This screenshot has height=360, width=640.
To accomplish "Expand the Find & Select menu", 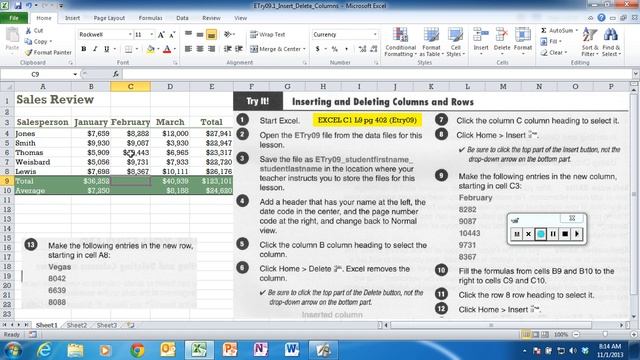I will [x=611, y=42].
